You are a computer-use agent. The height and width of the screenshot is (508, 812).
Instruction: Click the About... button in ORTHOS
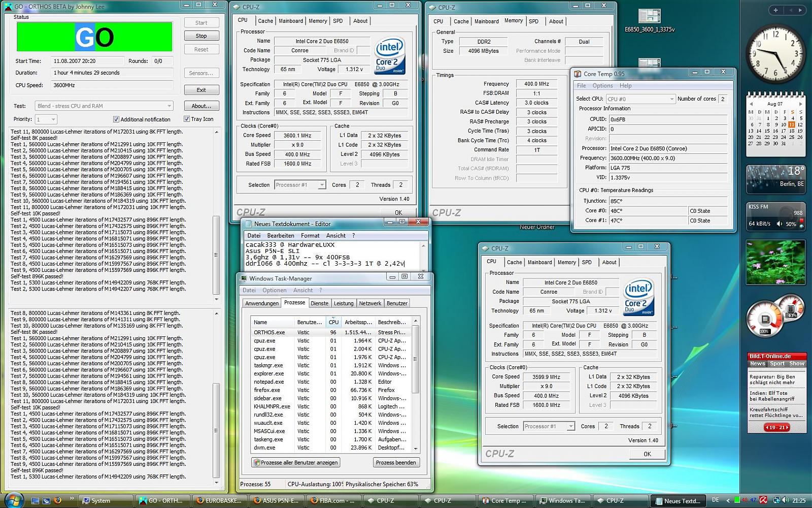[201, 106]
